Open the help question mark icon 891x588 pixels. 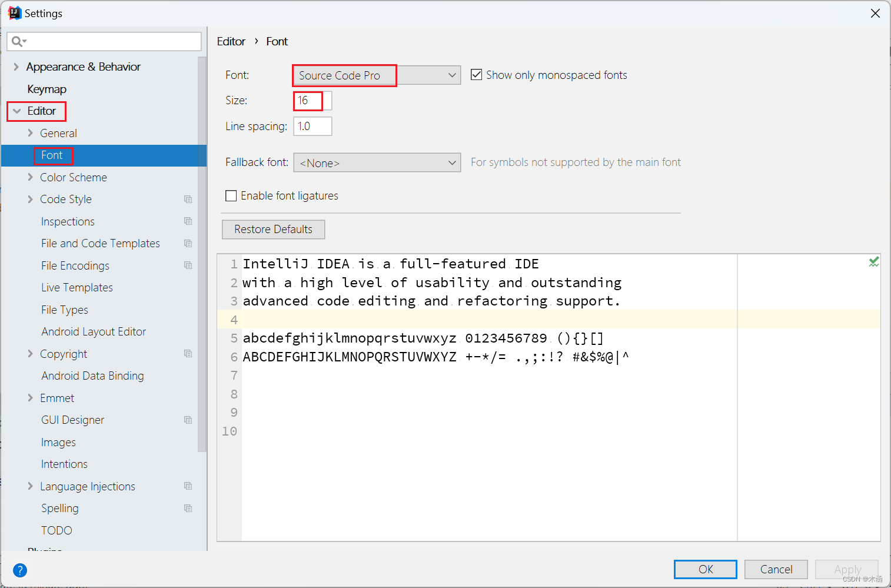tap(19, 570)
